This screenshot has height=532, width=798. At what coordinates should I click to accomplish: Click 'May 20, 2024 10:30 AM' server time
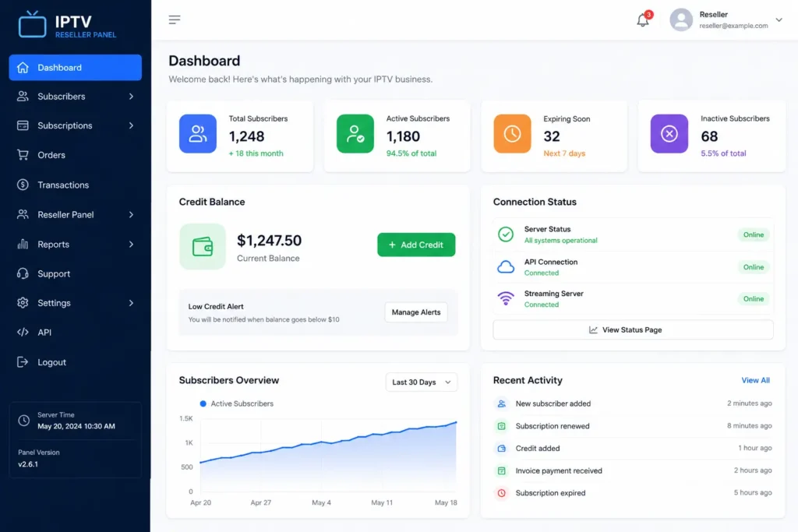click(x=76, y=426)
